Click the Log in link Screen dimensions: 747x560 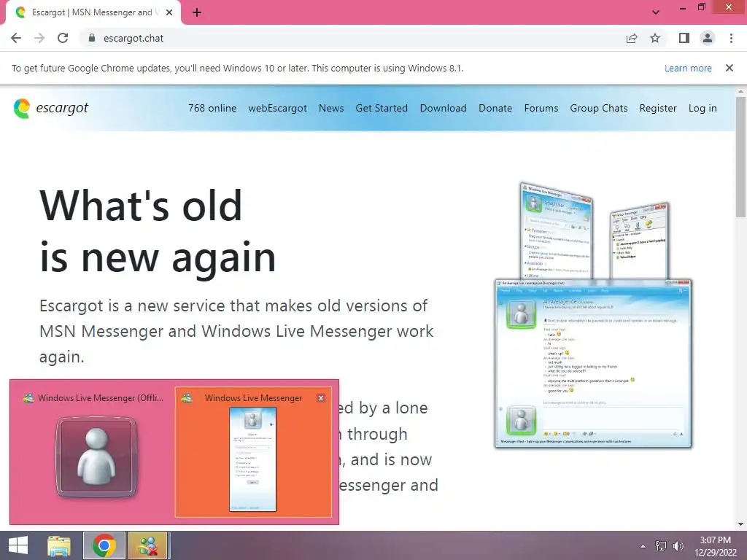coord(703,108)
